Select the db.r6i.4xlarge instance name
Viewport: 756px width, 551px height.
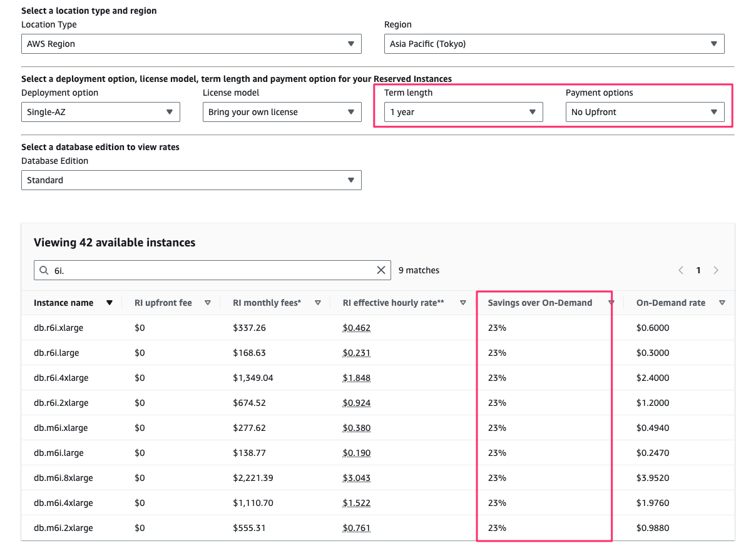61,378
